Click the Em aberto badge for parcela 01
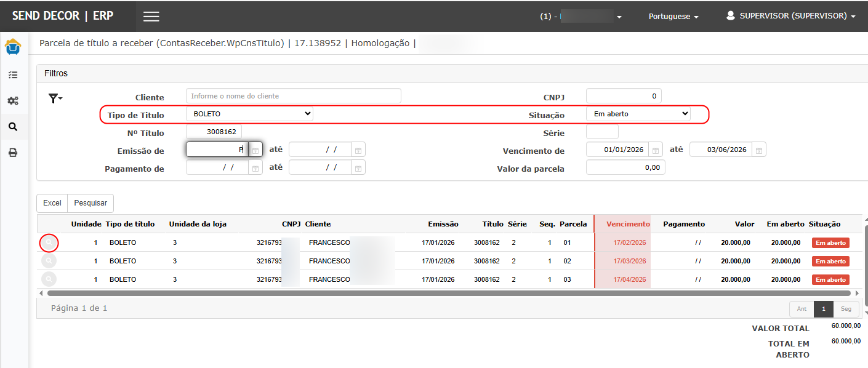Image resolution: width=868 pixels, height=368 pixels. (x=830, y=243)
